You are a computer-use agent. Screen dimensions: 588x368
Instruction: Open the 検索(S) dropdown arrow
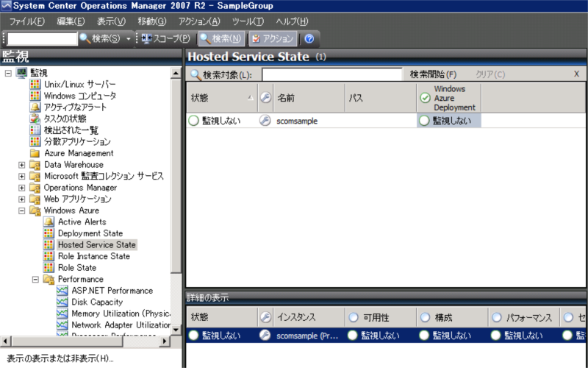pos(128,39)
